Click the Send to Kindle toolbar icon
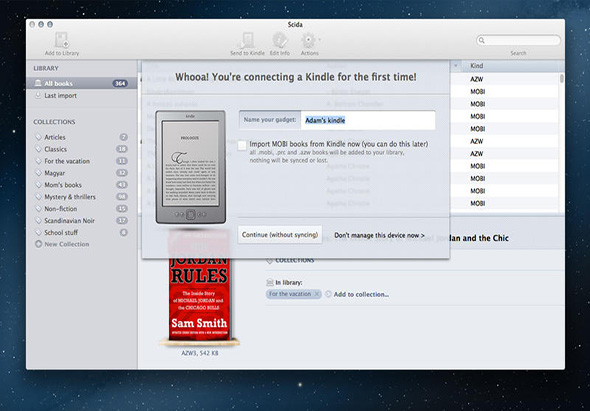This screenshot has height=411, width=590. 247,40
